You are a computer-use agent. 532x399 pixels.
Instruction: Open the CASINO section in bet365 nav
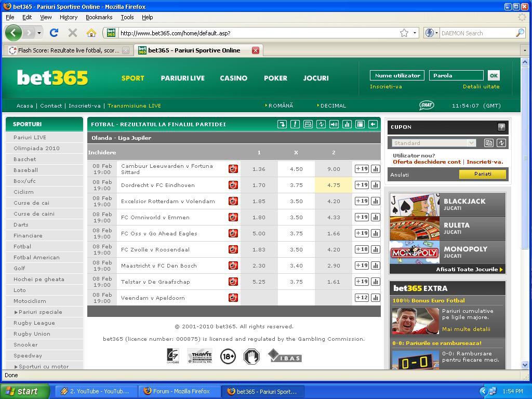click(x=233, y=78)
